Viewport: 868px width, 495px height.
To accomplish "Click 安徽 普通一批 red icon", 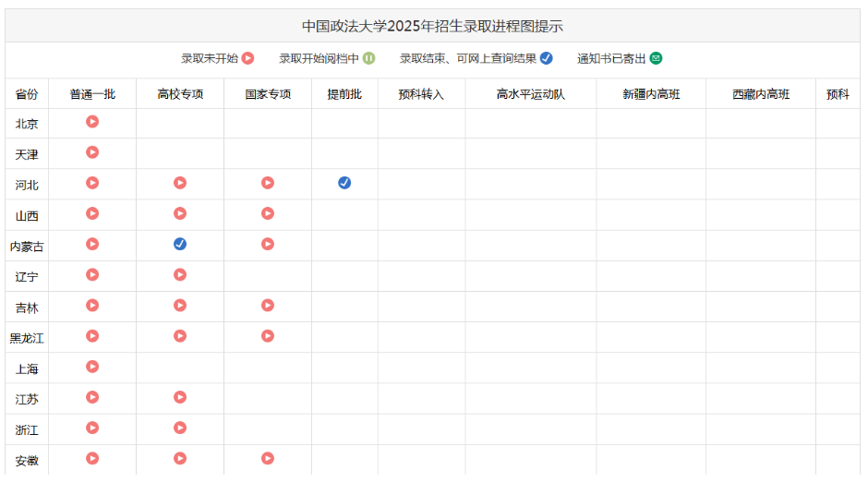I will pos(92,458).
